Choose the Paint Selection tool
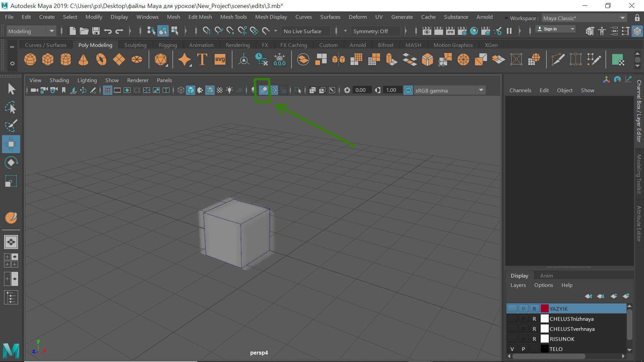The image size is (644, 362). point(11,126)
